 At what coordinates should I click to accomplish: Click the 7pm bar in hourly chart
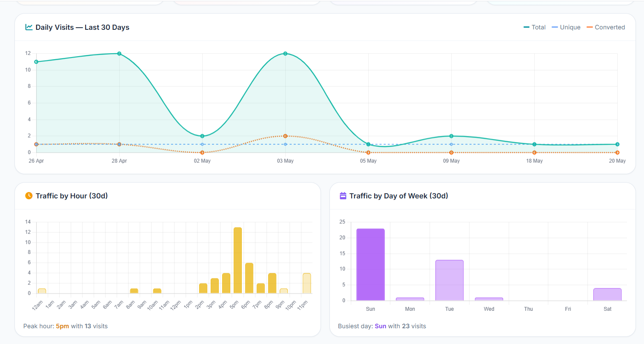260,289
